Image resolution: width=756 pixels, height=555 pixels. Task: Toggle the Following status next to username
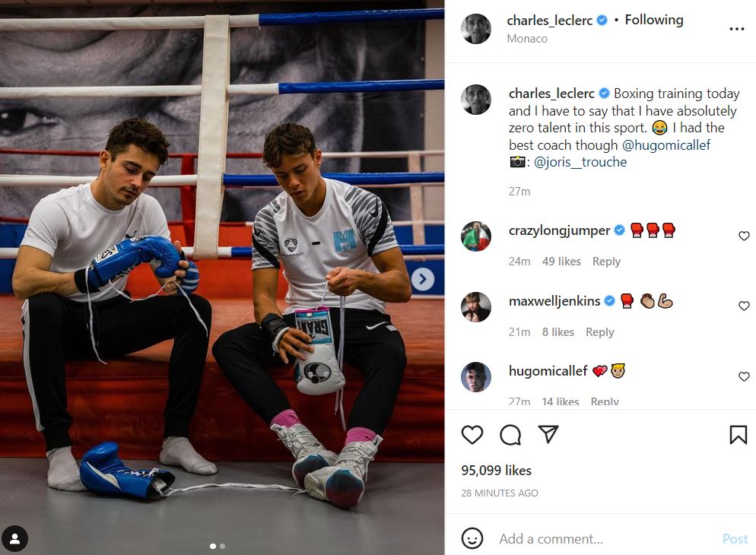click(654, 20)
